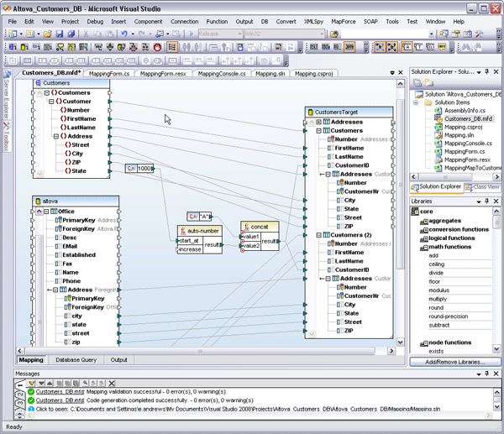Select the constant 1000 component
504x434 pixels.
[x=139, y=169]
